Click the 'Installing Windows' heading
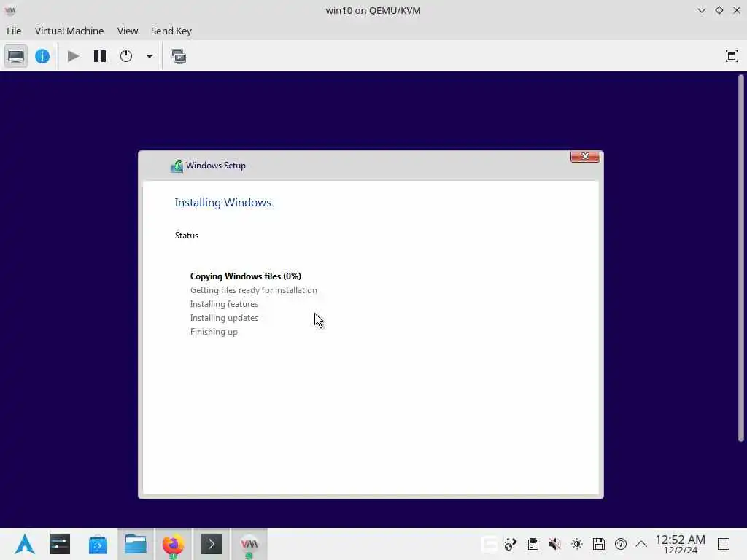 (x=223, y=203)
